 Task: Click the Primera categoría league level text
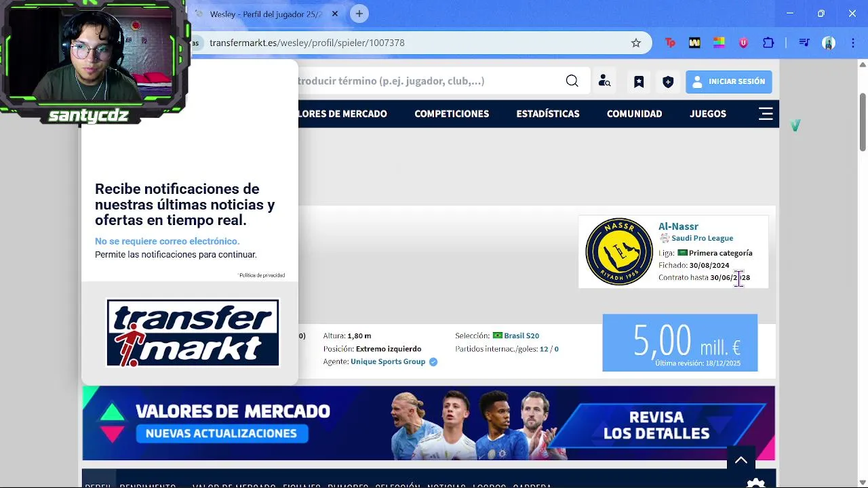pos(721,253)
